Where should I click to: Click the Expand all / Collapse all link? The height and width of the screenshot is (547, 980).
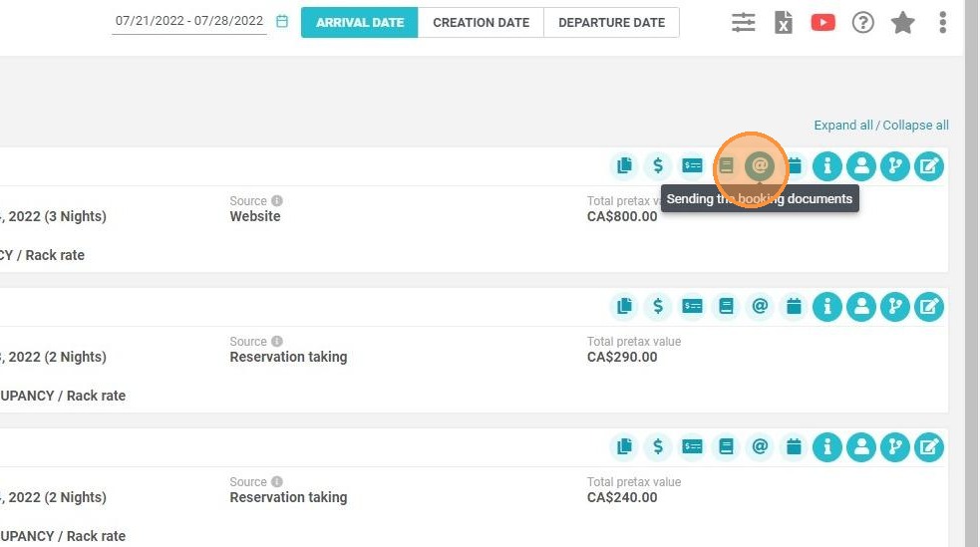[x=881, y=125]
